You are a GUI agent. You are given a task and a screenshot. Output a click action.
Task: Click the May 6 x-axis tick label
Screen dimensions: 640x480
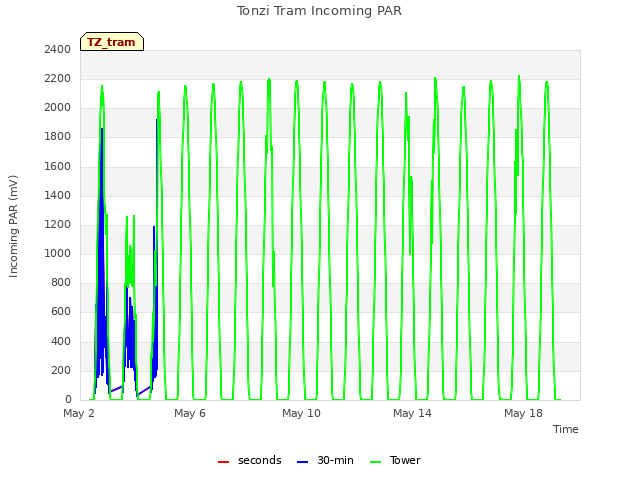pos(190,413)
